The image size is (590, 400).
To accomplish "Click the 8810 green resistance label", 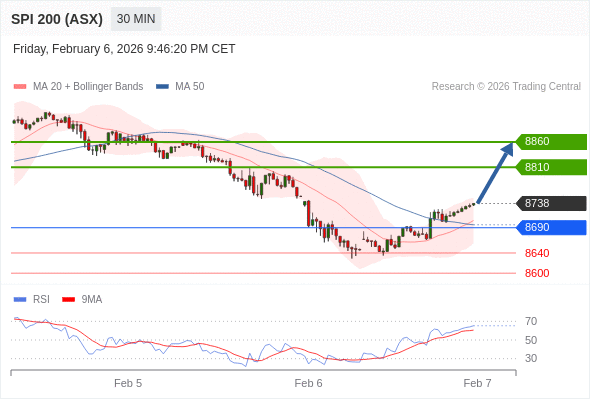I will click(x=551, y=167).
